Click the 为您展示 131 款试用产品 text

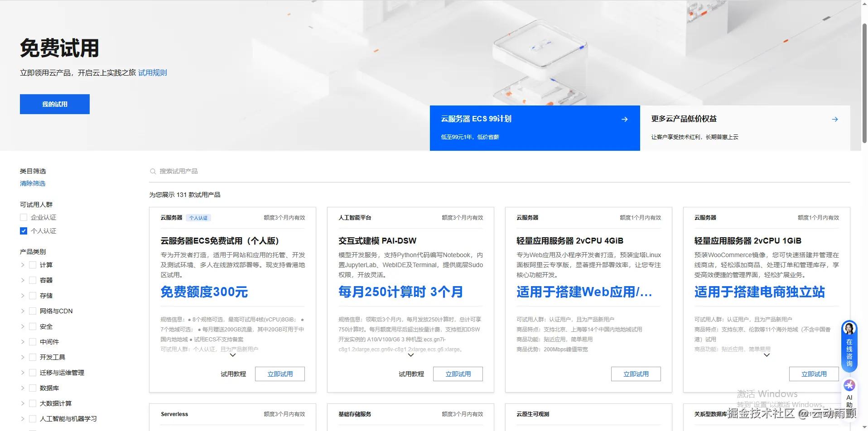click(185, 195)
